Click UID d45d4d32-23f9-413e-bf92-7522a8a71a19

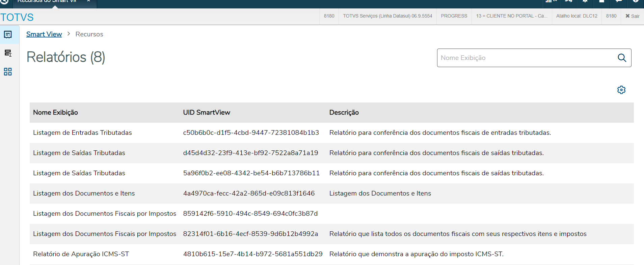pyautogui.click(x=250, y=153)
